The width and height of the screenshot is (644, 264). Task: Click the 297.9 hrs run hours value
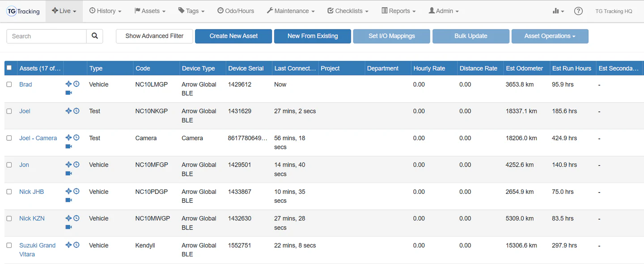(x=564, y=245)
